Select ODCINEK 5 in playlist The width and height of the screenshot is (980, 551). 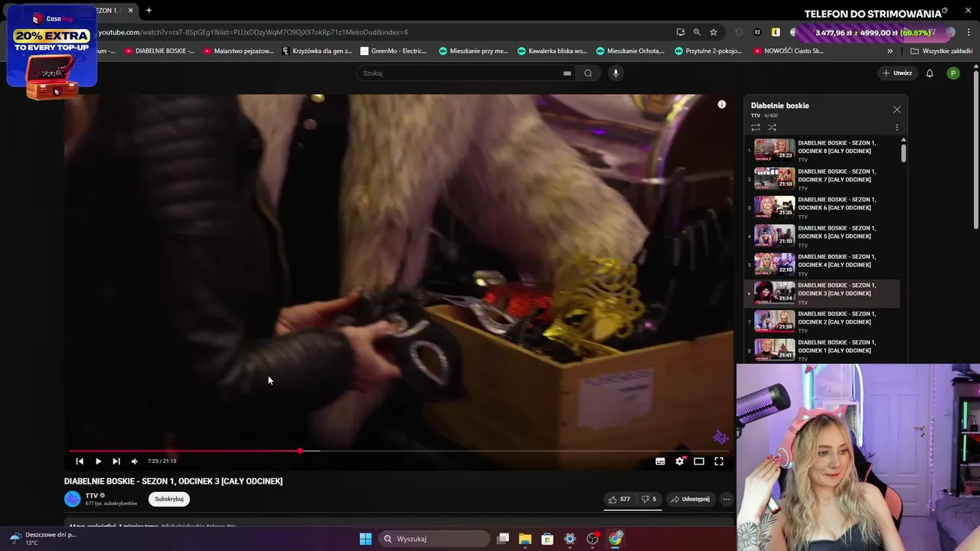pos(823,236)
